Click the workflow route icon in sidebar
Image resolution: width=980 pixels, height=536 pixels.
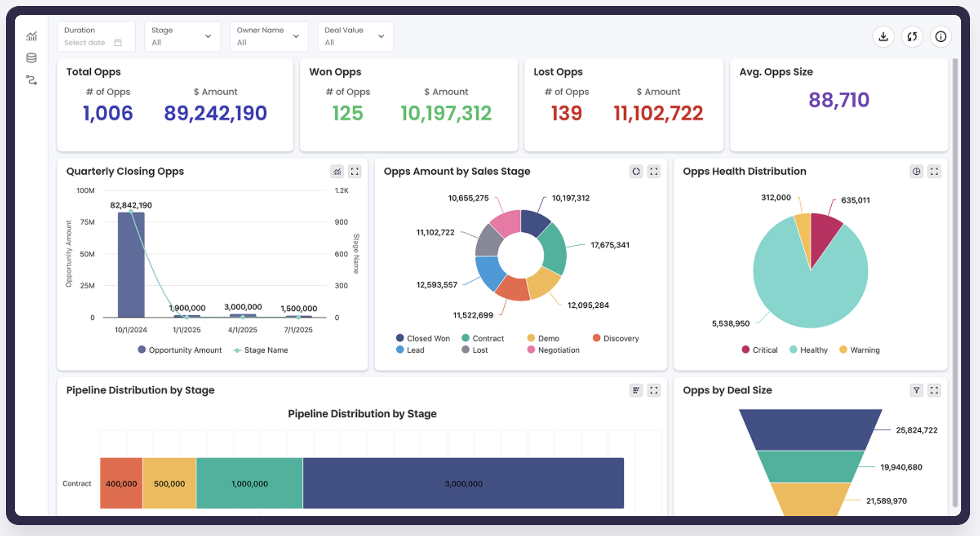[x=31, y=80]
